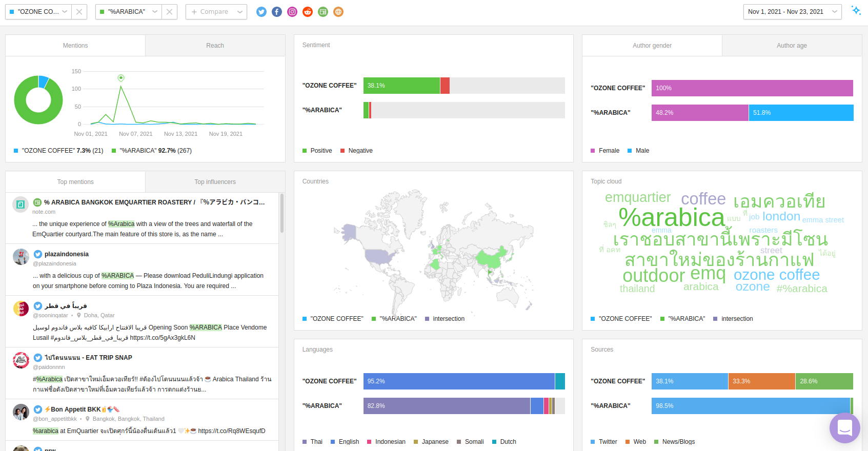Open the "OZONE CO..." query dropdown

[x=38, y=12]
